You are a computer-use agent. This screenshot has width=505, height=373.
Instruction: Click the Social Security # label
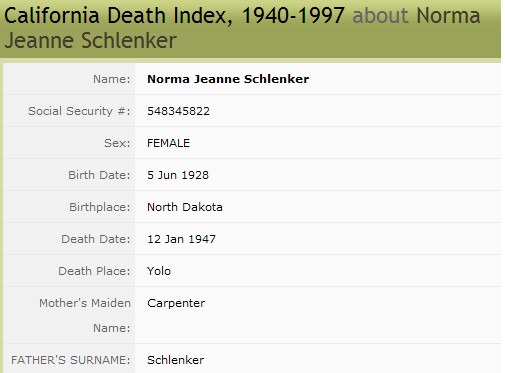[79, 111]
